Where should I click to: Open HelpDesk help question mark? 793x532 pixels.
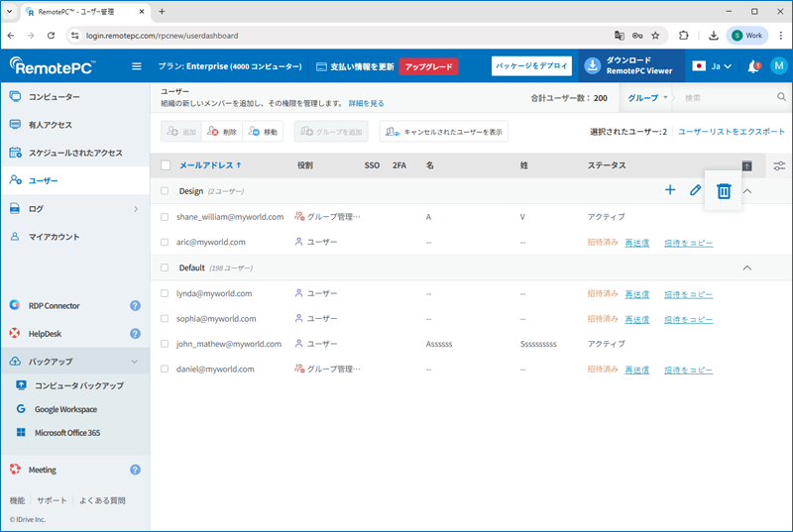[135, 334]
